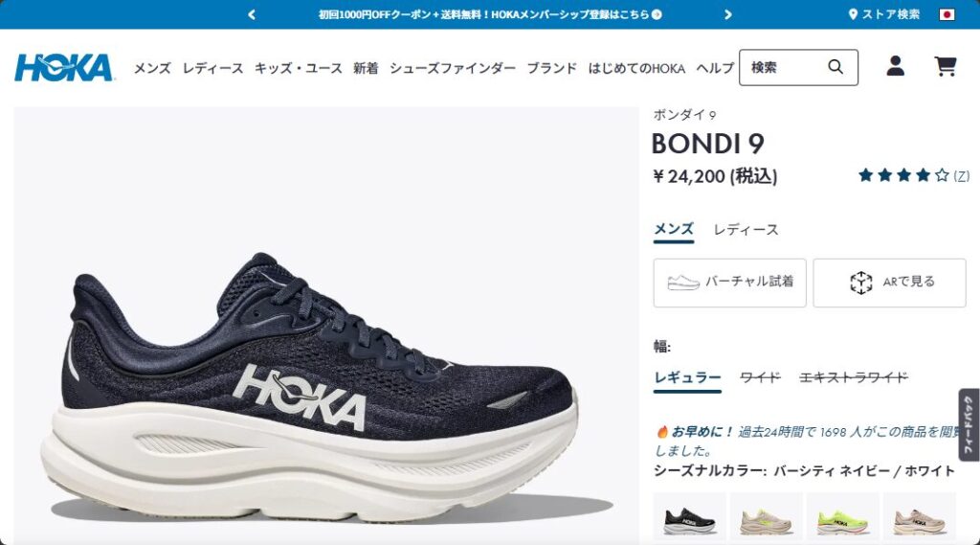The height and width of the screenshot is (545, 980).
Task: Click the ARで見る button
Action: click(x=889, y=283)
